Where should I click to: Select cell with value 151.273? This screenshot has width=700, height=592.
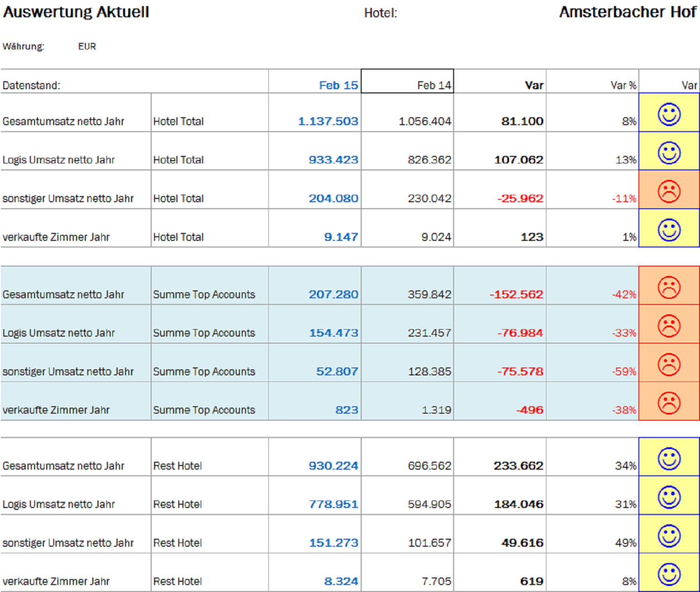point(315,534)
